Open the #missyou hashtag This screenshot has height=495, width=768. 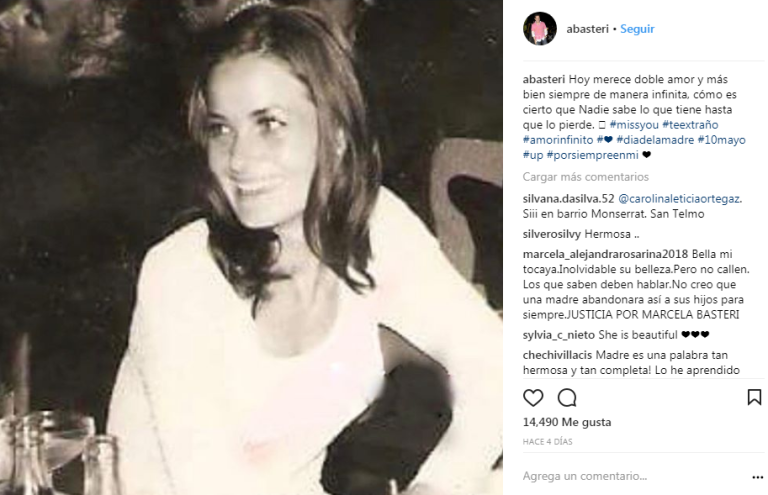click(x=634, y=125)
